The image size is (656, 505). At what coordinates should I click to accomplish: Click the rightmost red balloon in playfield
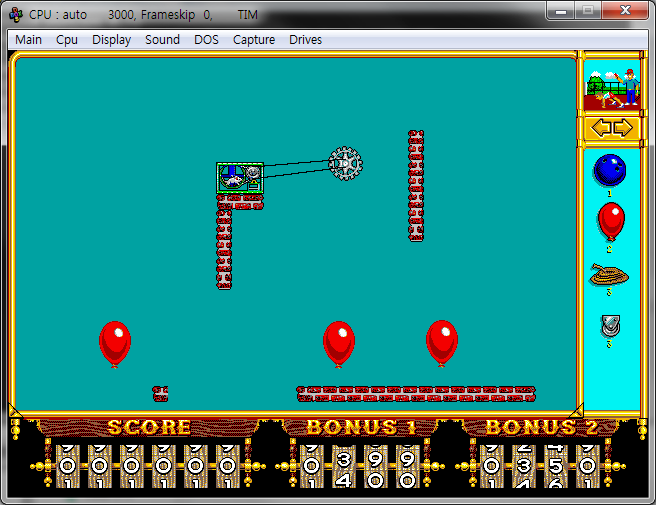(442, 344)
